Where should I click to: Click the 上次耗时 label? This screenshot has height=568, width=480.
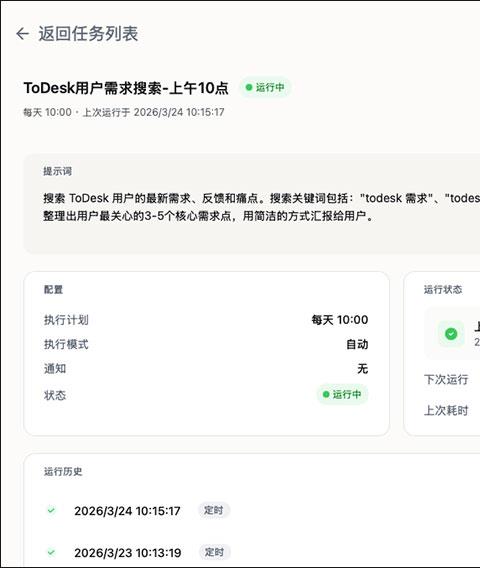coord(446,410)
